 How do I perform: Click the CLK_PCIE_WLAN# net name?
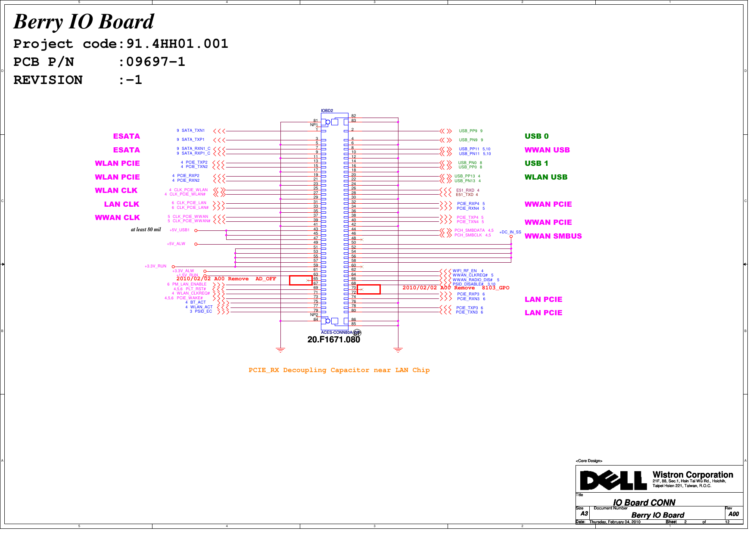tap(187, 194)
